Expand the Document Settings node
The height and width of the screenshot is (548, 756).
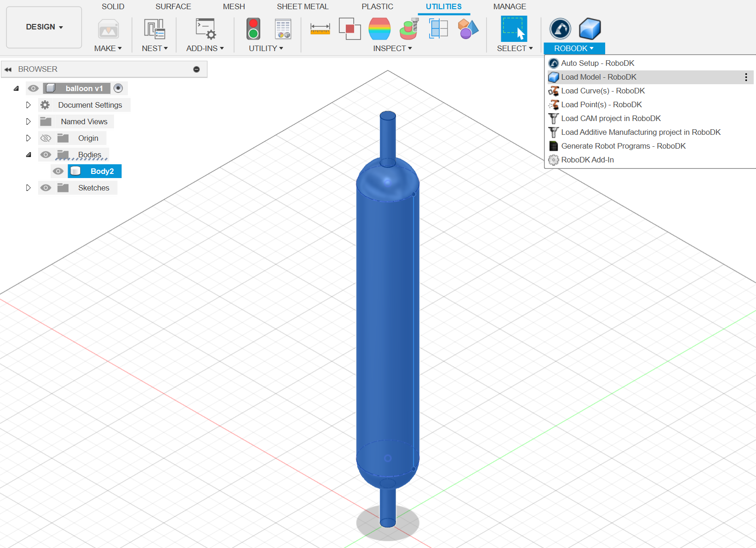click(x=28, y=105)
